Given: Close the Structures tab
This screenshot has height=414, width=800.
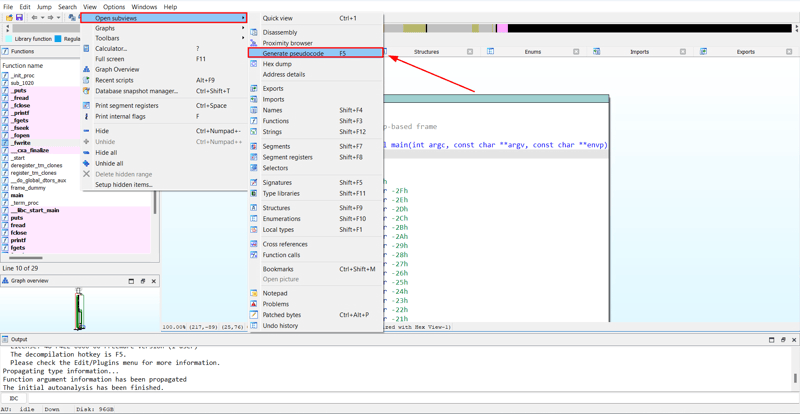Looking at the screenshot, I should tap(470, 52).
